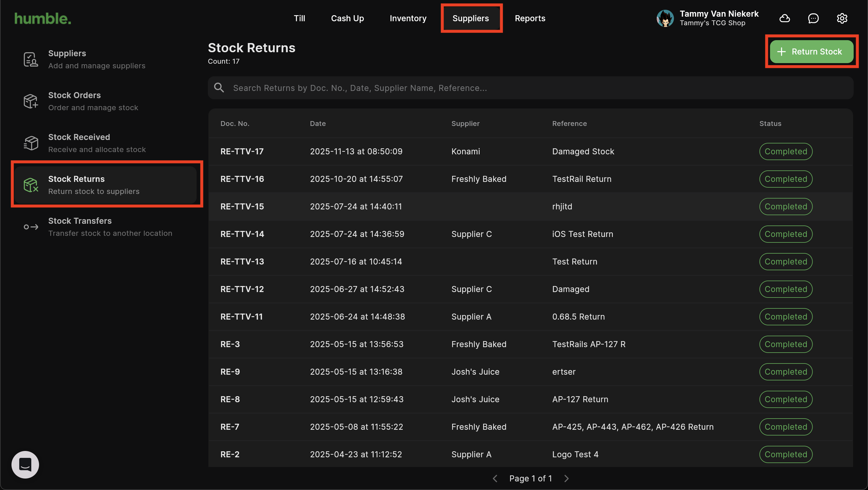
Task: Click the Stock Received package icon
Action: pyautogui.click(x=31, y=143)
